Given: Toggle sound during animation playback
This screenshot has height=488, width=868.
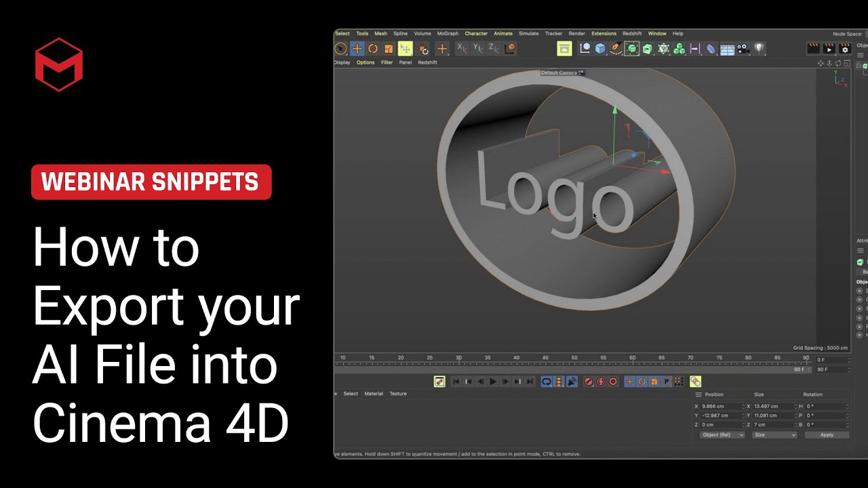Looking at the screenshot, I should pyautogui.click(x=572, y=382).
